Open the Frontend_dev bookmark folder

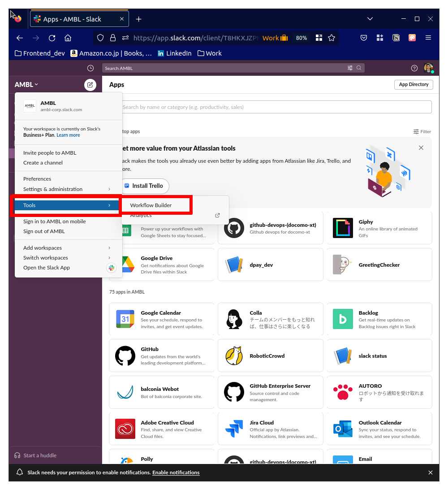40,53
